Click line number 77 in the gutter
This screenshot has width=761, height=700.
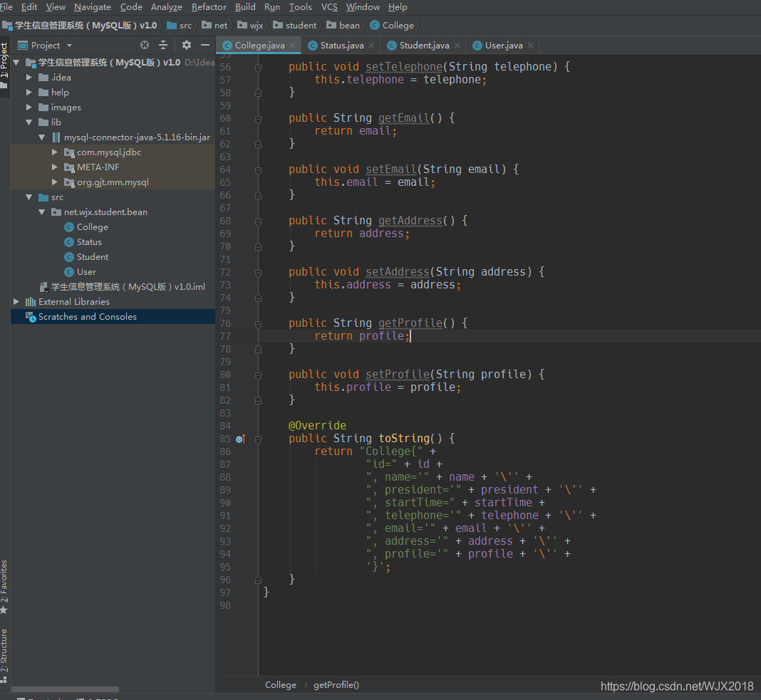click(225, 336)
